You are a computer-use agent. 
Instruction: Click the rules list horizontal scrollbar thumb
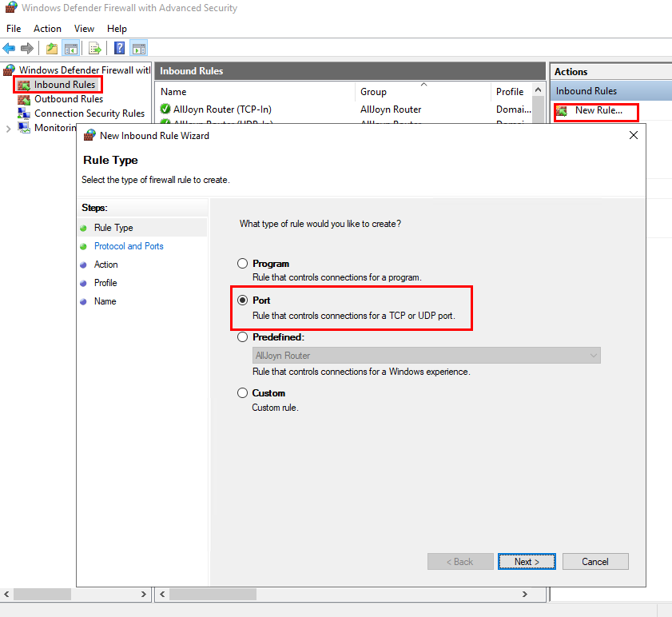pyautogui.click(x=213, y=595)
